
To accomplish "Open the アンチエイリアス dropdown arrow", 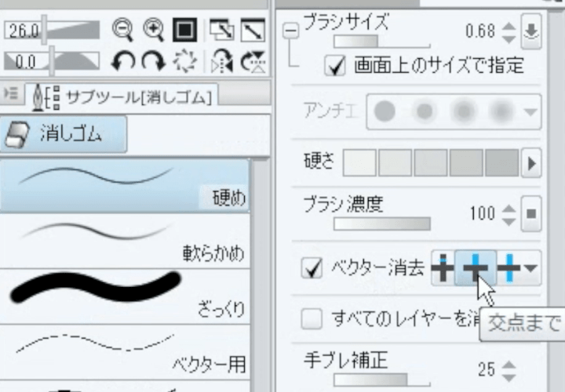I will click(530, 112).
